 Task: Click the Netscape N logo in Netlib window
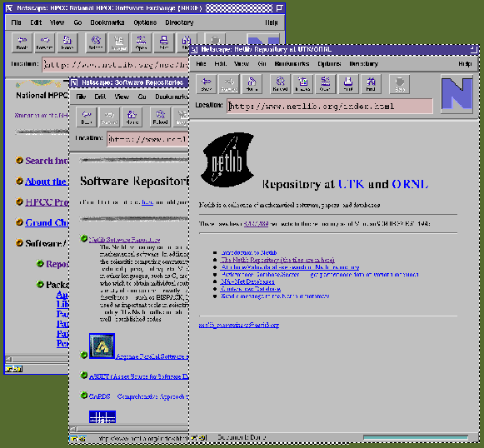pyautogui.click(x=457, y=94)
